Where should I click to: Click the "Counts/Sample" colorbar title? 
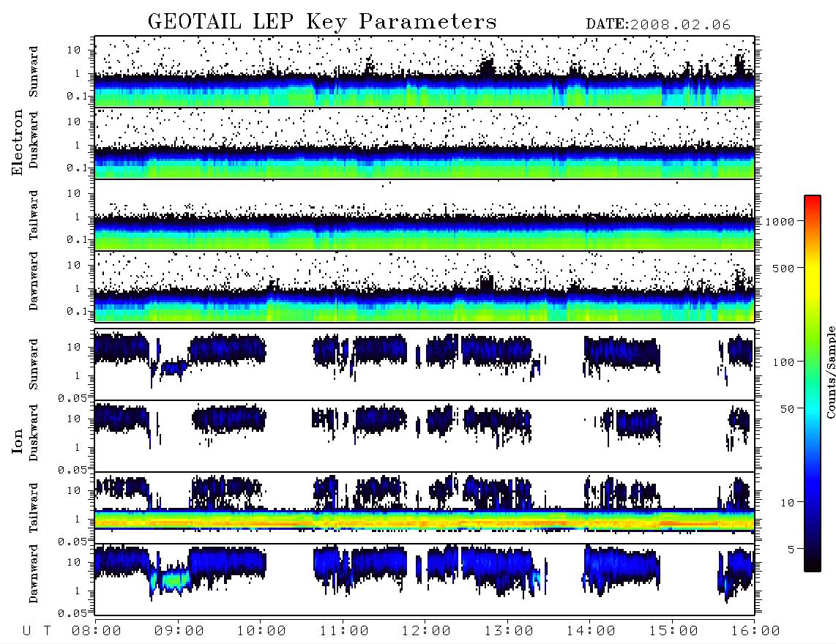pos(830,372)
